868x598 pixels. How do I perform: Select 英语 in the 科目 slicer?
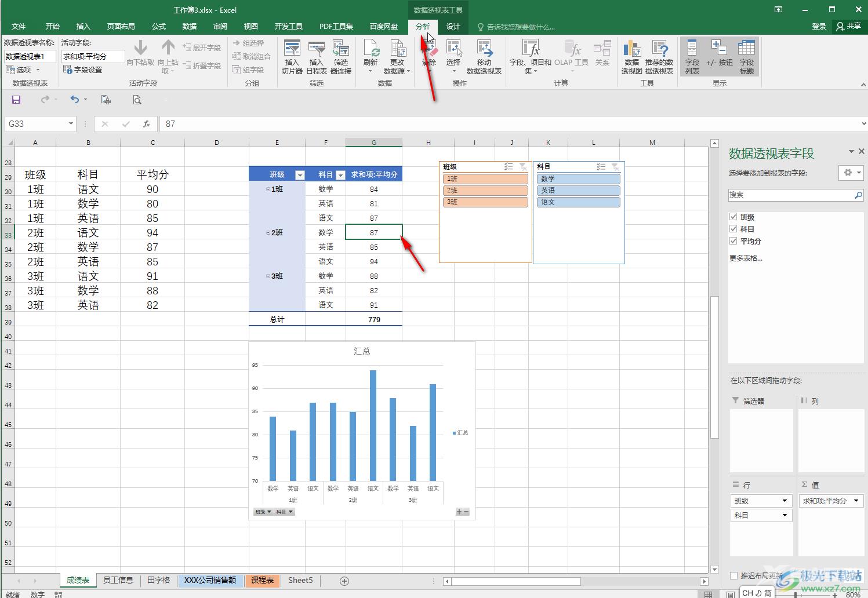tap(578, 191)
